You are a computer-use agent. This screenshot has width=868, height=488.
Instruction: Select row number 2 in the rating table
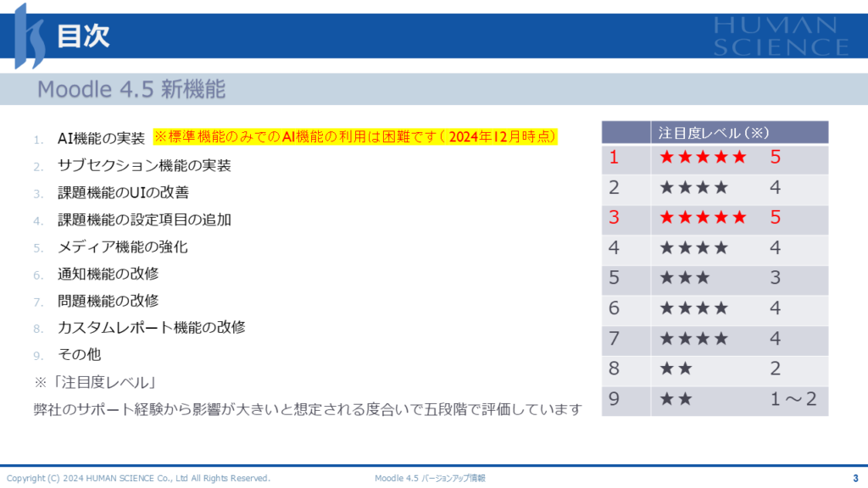click(x=614, y=187)
